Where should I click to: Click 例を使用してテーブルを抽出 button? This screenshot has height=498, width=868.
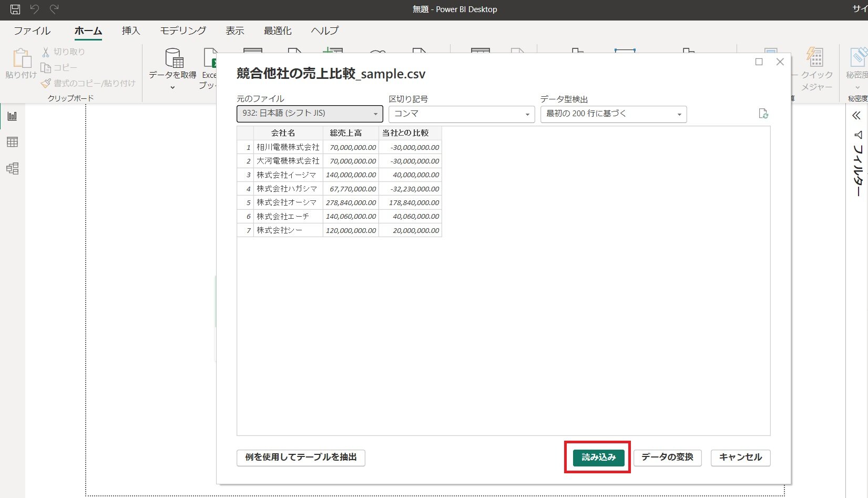click(x=301, y=458)
